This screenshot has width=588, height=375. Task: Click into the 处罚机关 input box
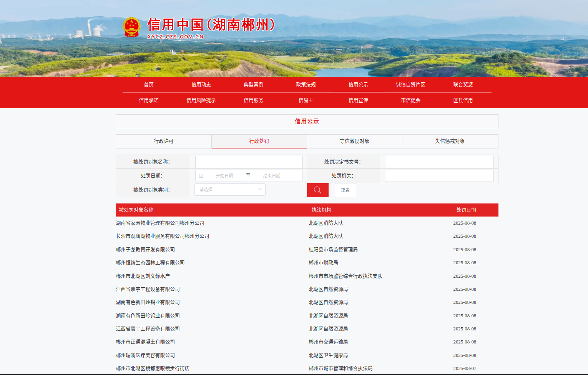click(439, 176)
